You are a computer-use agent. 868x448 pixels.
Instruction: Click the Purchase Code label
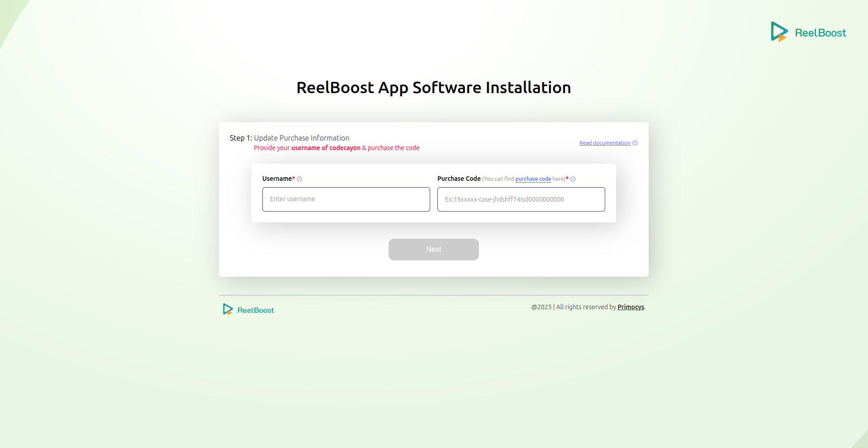click(x=459, y=179)
